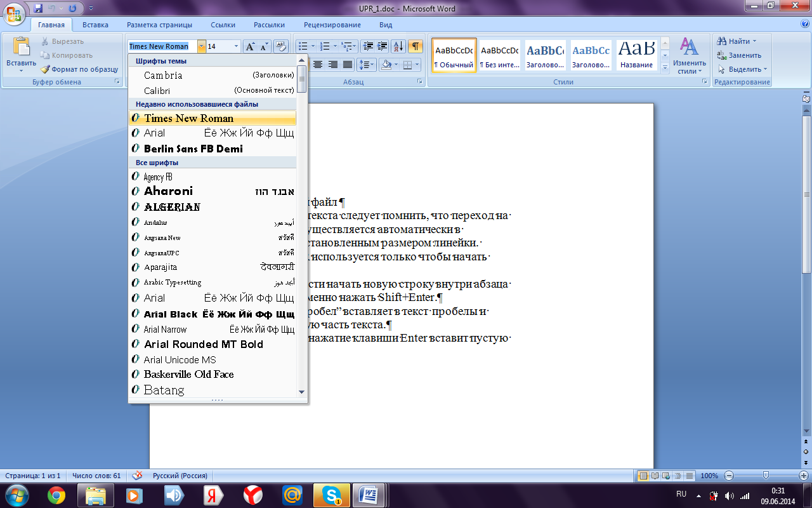Open the Вставка ribbon tab
Viewport: 812px width, 508px height.
pyautogui.click(x=95, y=25)
